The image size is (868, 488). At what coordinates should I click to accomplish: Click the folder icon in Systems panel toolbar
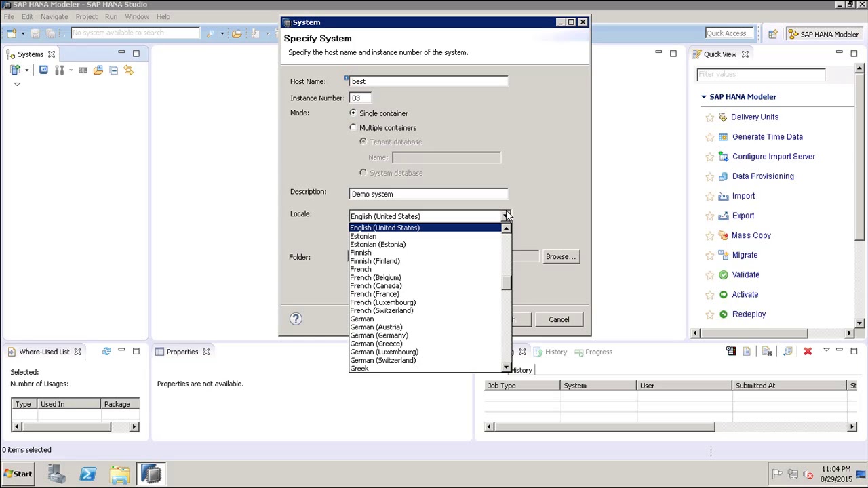pyautogui.click(x=98, y=70)
